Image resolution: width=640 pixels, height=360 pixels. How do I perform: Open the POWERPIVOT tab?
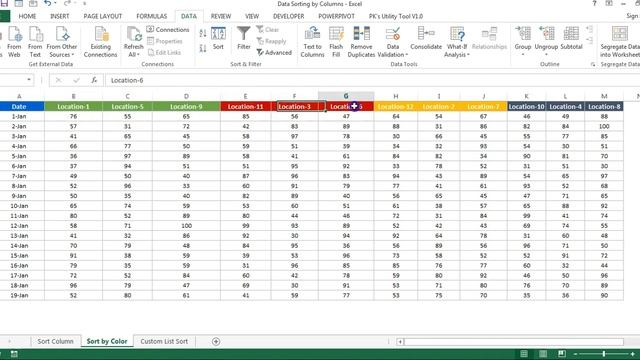336,16
